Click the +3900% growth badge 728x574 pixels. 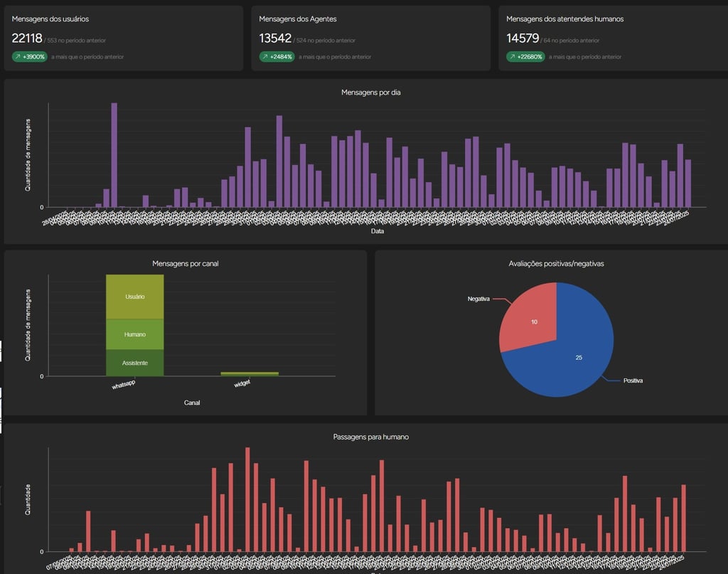pyautogui.click(x=30, y=57)
